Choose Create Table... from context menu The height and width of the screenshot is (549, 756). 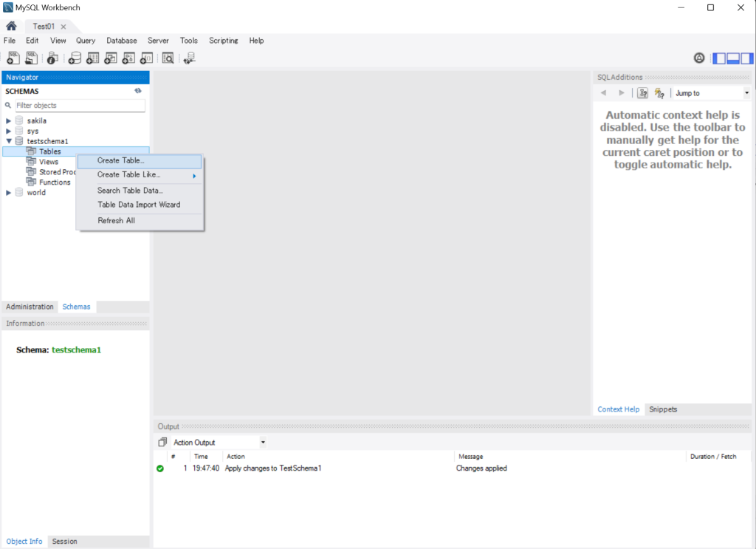121,160
